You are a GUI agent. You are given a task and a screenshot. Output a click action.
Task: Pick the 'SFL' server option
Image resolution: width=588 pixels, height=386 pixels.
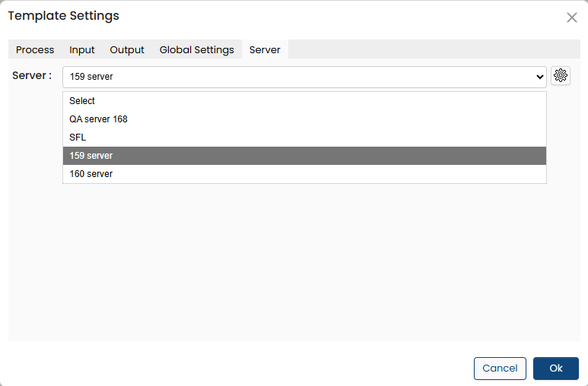(78, 138)
